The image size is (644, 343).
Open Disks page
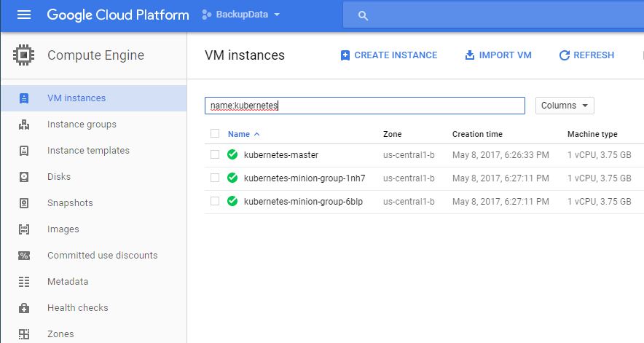[59, 177]
